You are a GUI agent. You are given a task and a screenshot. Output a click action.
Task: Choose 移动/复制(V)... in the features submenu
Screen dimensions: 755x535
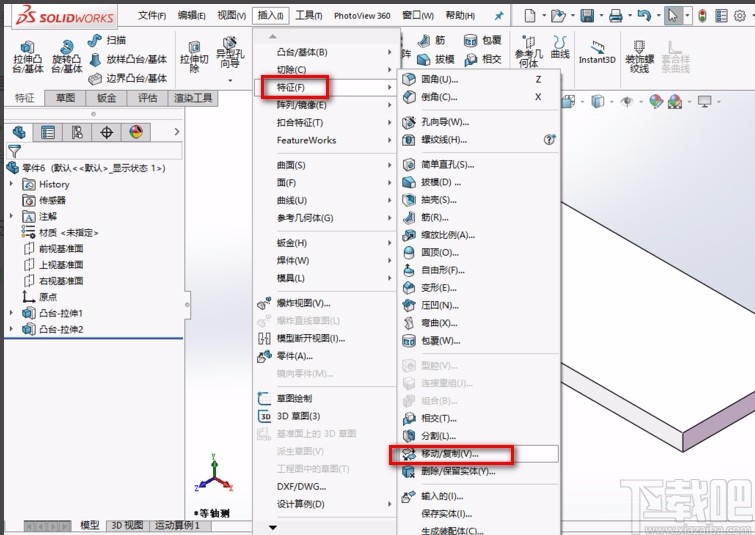point(479,454)
